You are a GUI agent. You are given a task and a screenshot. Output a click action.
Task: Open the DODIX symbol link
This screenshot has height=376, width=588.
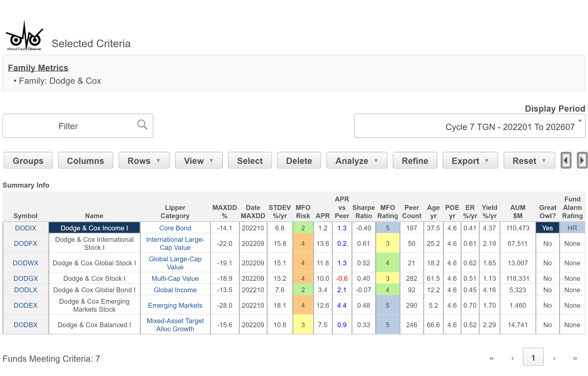tap(26, 228)
